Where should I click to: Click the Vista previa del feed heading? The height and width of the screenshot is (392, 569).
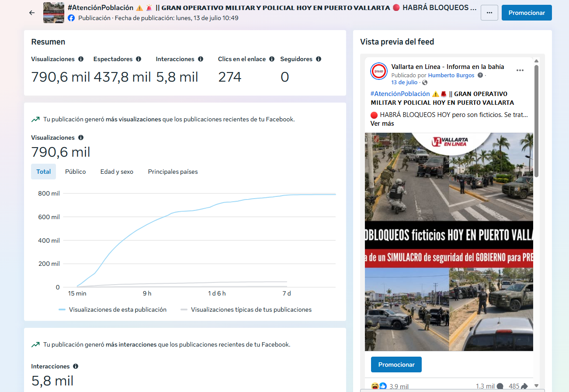pyautogui.click(x=397, y=42)
